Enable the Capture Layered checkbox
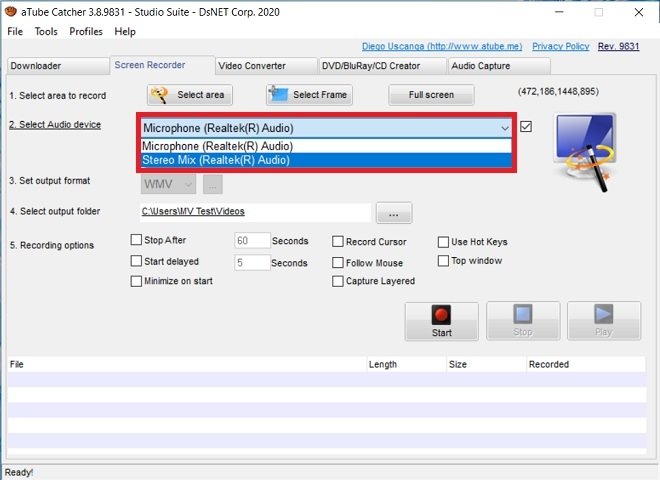 (x=338, y=281)
